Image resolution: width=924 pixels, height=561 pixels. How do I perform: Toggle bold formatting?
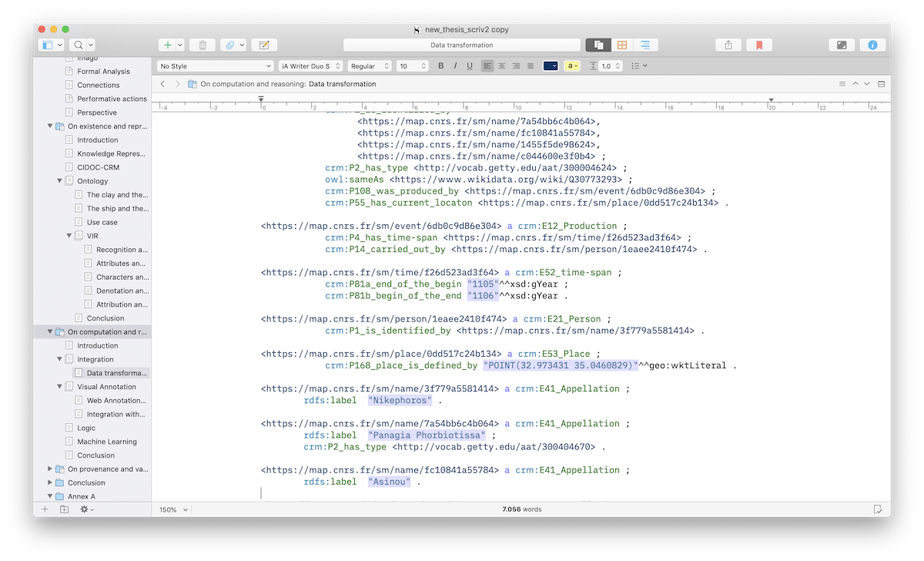click(441, 66)
